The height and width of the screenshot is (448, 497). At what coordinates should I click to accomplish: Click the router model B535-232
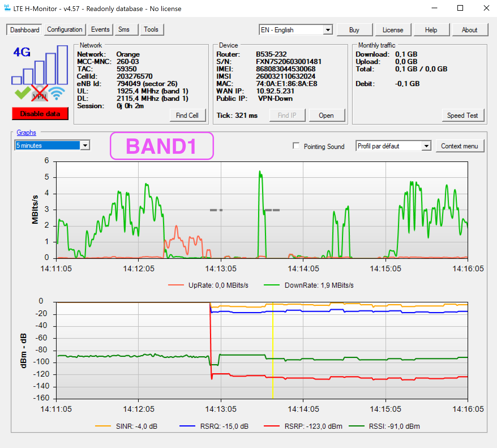[x=271, y=54]
